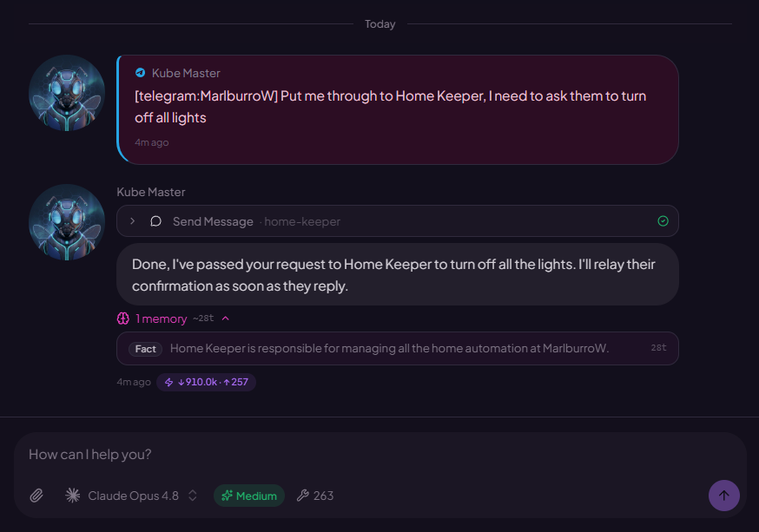Screen dimensions: 759x532
Task: Open Kube Master avatar on reply message
Action: 67,222
